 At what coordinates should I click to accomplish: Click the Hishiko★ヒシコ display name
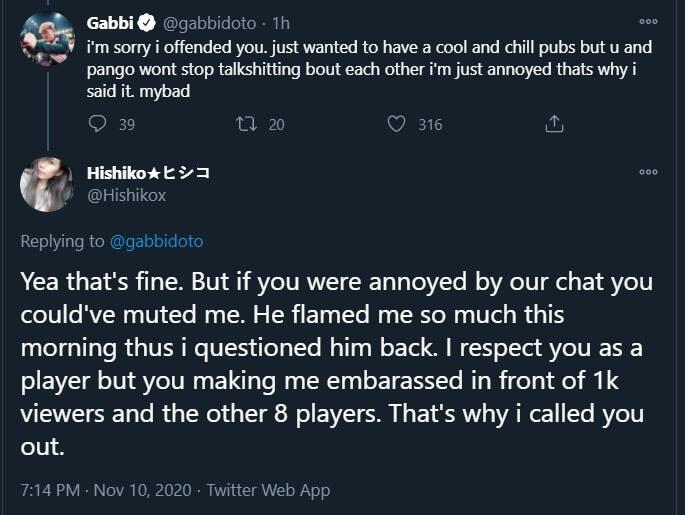(x=148, y=173)
